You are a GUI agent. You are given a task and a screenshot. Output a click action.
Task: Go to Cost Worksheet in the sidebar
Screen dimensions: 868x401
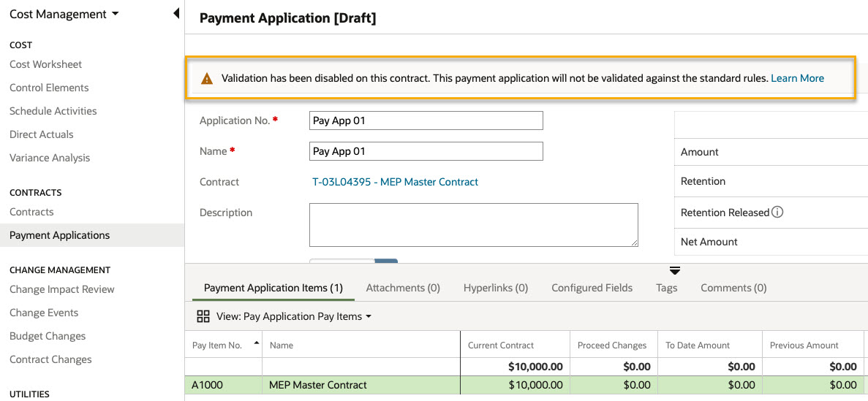click(x=45, y=64)
